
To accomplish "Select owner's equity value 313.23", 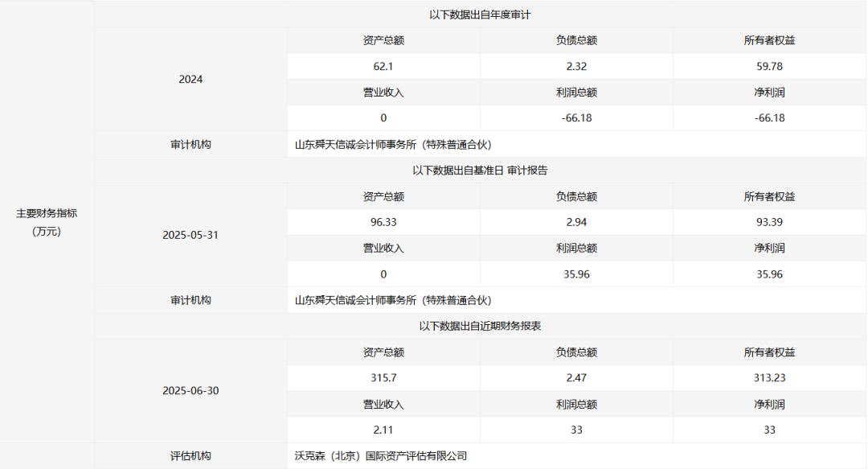I will (769, 378).
